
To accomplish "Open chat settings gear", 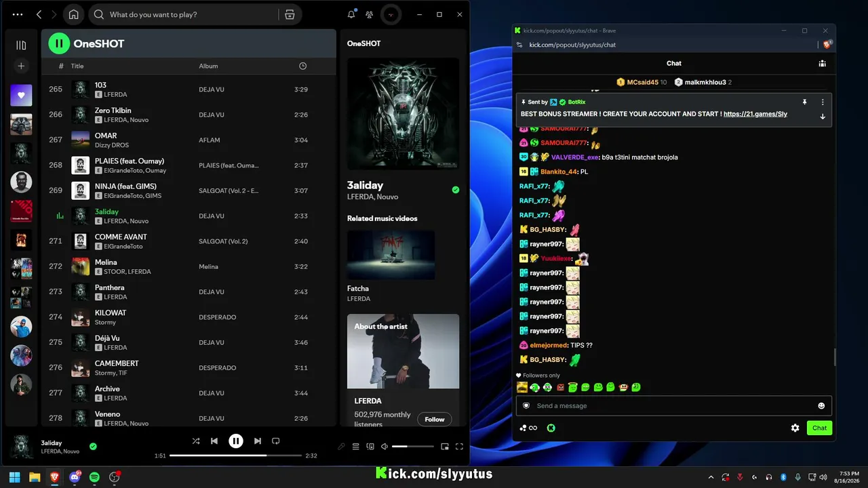I will [x=795, y=428].
